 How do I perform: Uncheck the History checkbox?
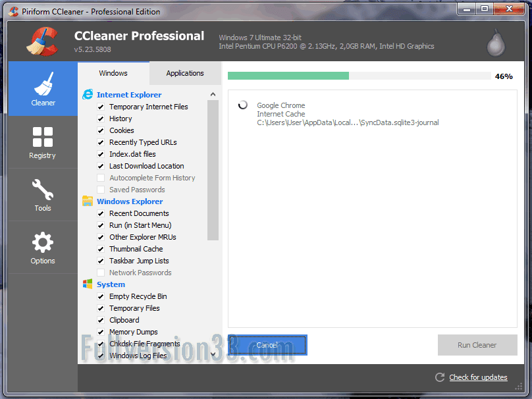click(101, 119)
